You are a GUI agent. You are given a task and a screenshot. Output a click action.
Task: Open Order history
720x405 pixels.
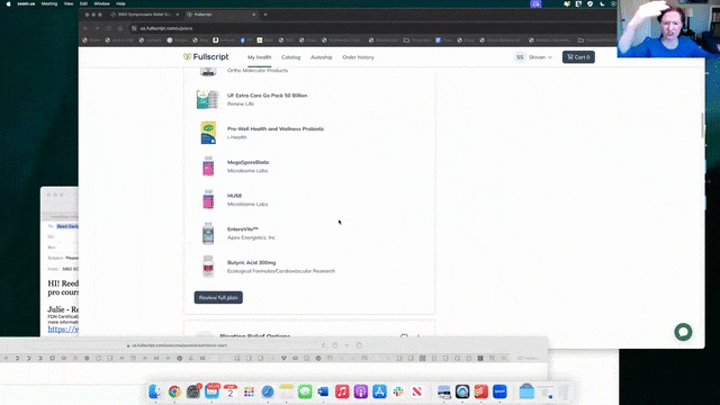[358, 57]
